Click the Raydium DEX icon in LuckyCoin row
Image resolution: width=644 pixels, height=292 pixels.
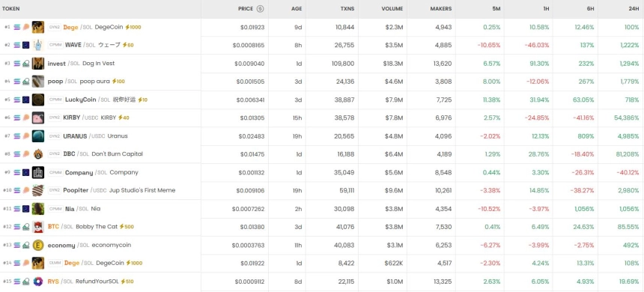[25, 100]
